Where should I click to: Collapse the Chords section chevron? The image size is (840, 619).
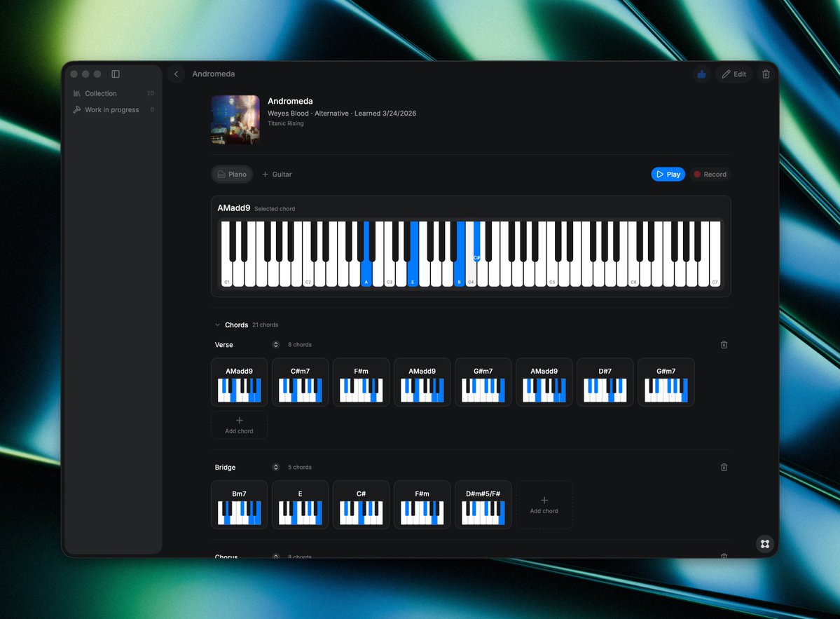(x=217, y=325)
